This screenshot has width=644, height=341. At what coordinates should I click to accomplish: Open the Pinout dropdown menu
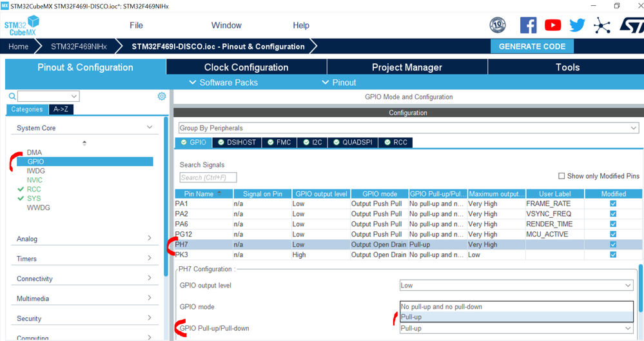[339, 83]
